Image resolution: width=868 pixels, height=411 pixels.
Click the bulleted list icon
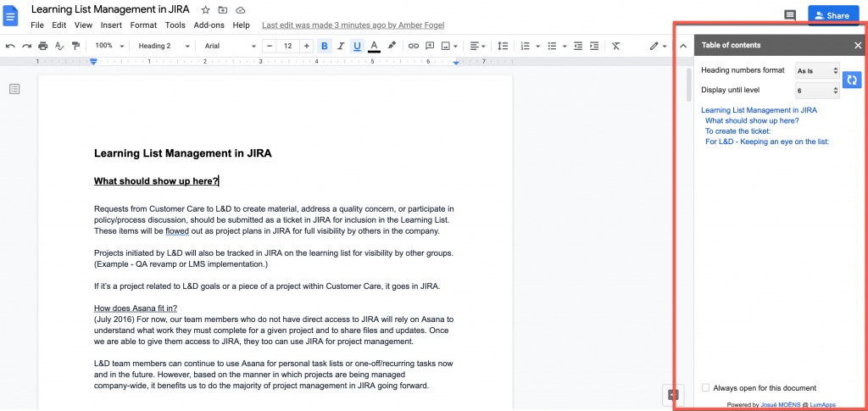552,46
